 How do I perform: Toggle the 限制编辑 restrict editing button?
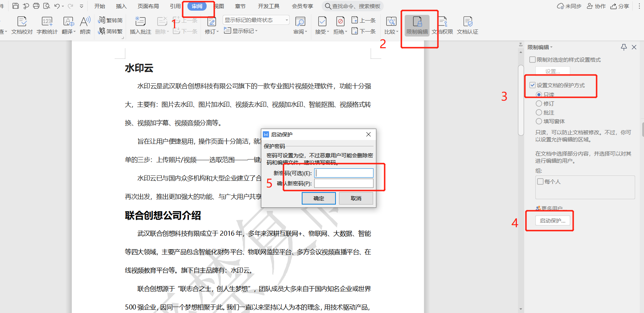click(x=417, y=25)
